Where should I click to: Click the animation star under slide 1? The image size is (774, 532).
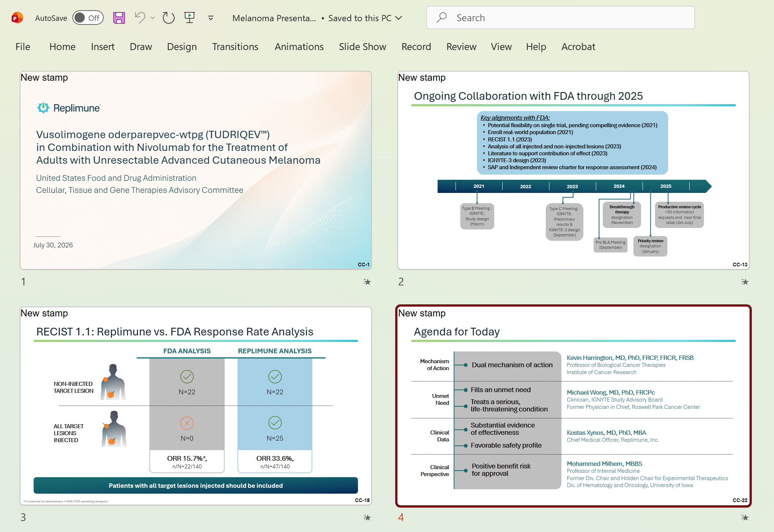click(x=367, y=282)
